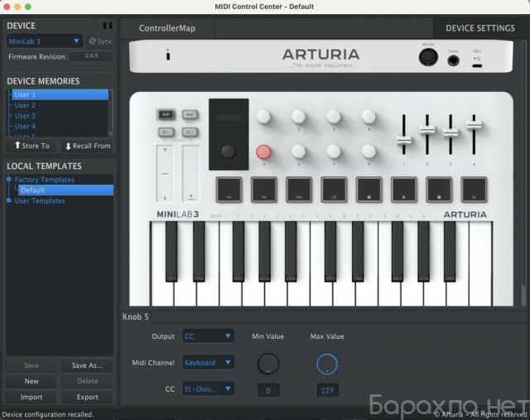This screenshot has width=530, height=420.
Task: Open the MiniLab 3 device dropdown
Action: coord(44,41)
